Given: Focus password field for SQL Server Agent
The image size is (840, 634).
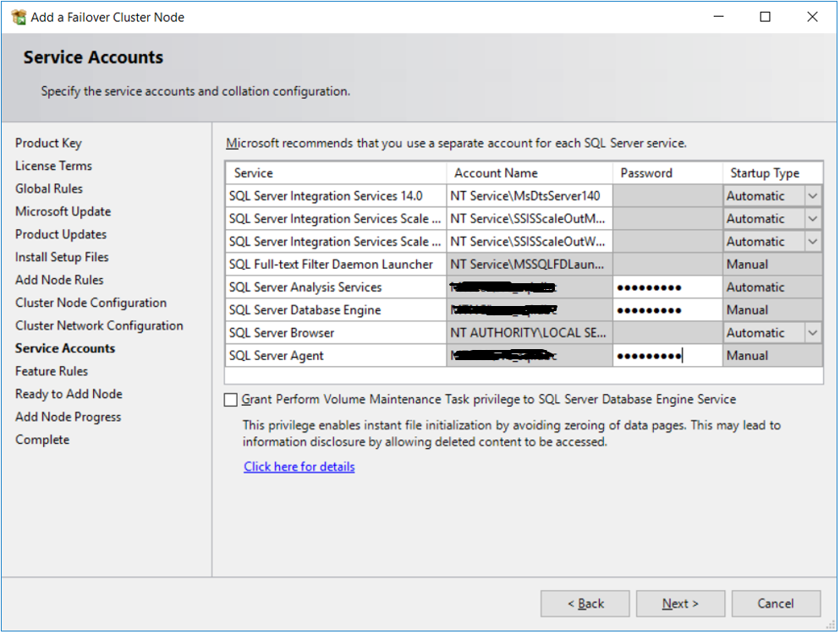Looking at the screenshot, I should (667, 356).
